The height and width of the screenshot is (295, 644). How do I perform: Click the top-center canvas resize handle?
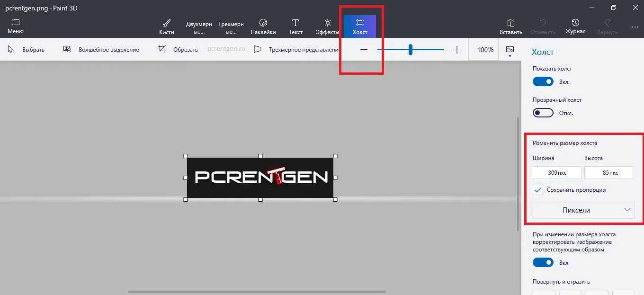click(260, 156)
